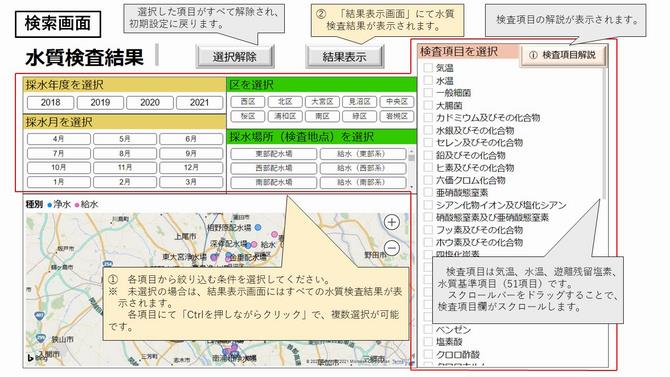Select fiscal year 2019

tap(100, 103)
